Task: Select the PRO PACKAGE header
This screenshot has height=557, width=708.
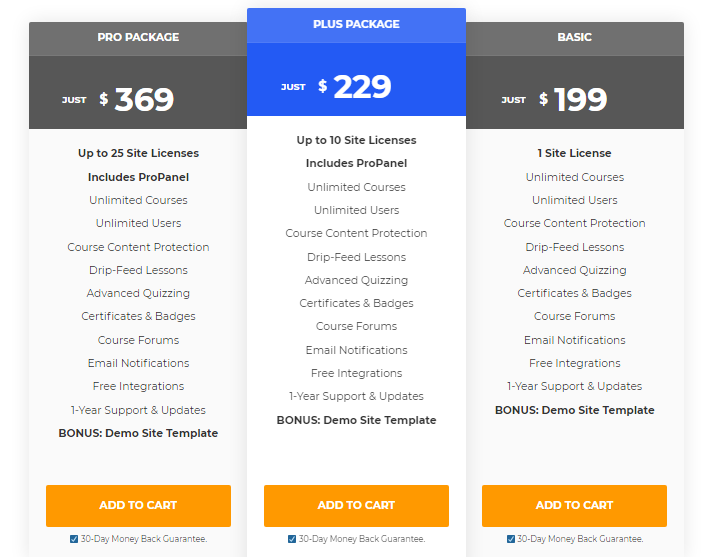Action: tap(138, 38)
